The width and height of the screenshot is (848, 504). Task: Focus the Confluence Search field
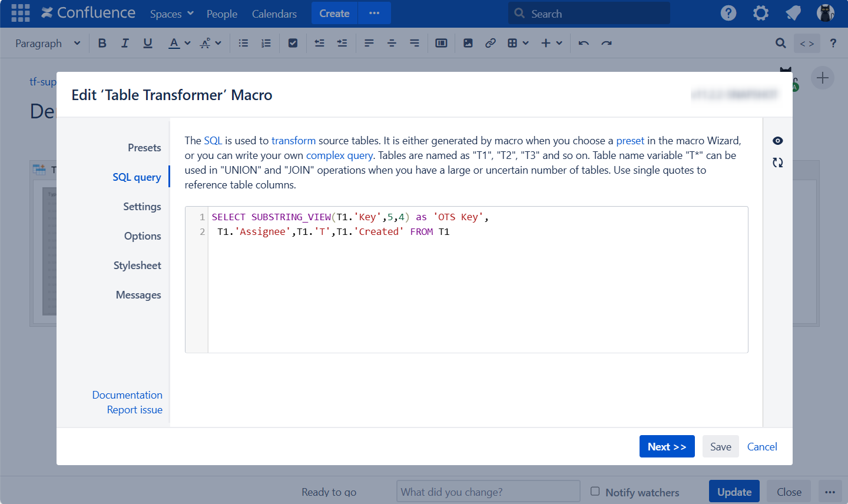589,13
